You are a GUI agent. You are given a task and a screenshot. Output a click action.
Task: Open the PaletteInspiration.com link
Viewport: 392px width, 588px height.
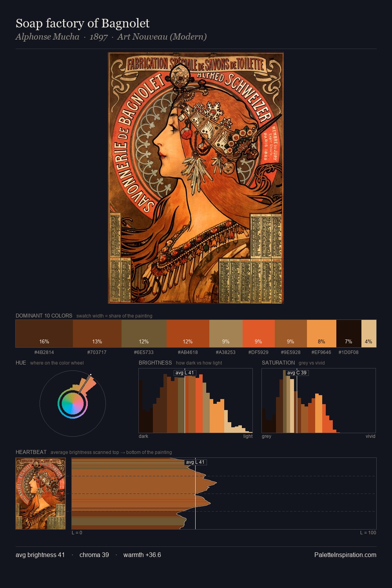click(345, 555)
